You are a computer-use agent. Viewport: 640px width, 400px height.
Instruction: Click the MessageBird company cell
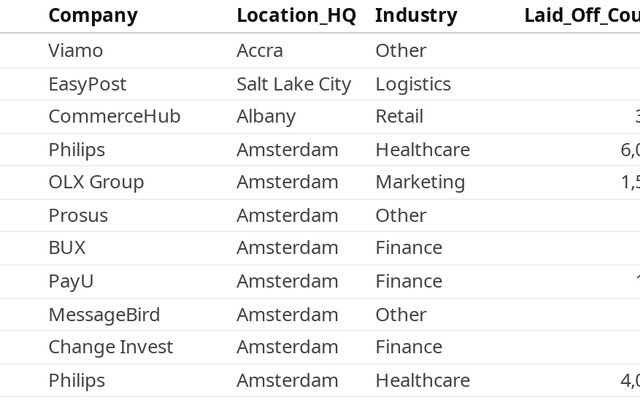104,315
